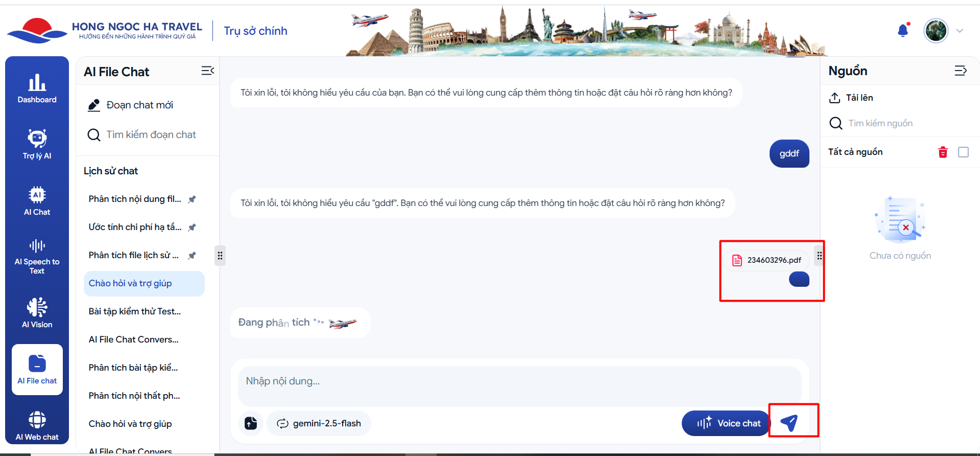This screenshot has width=980, height=456.
Task: Open the gemini-2.5-flash model selector
Action: point(319,423)
